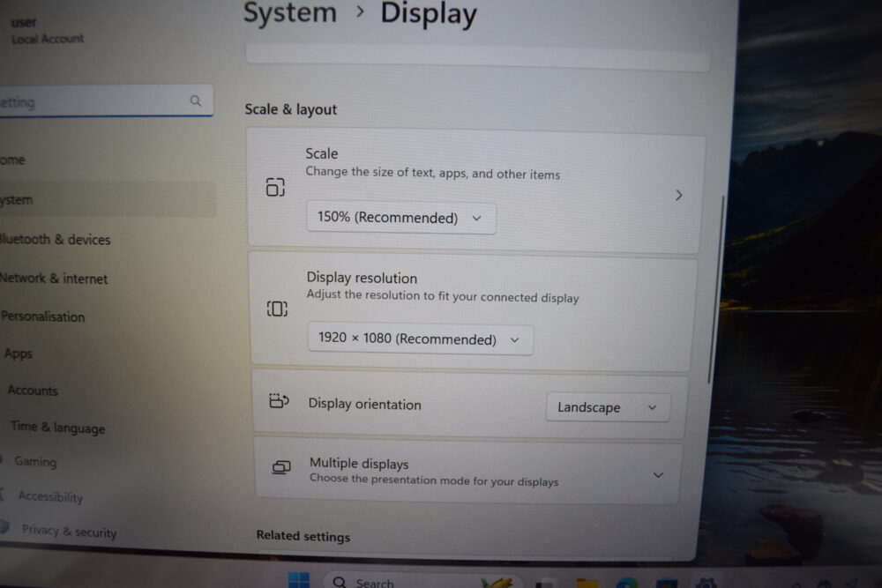Click the magnifier icon in settings search
This screenshot has width=882, height=588.
[x=195, y=100]
